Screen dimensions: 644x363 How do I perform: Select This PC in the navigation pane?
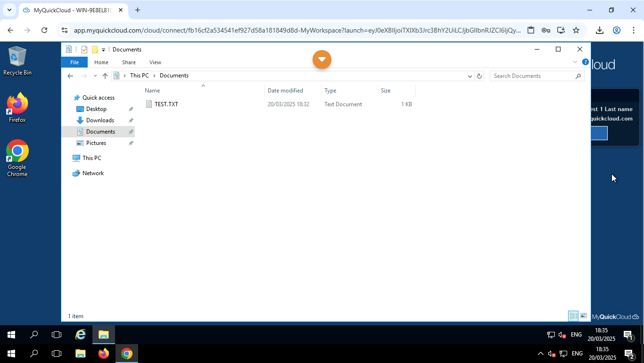coord(91,158)
